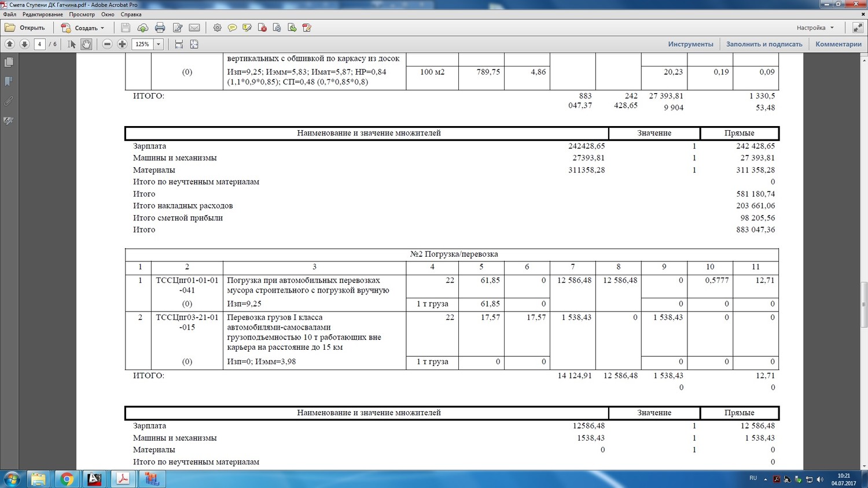Open the Инструменты tools pane
868x488 pixels.
690,44
